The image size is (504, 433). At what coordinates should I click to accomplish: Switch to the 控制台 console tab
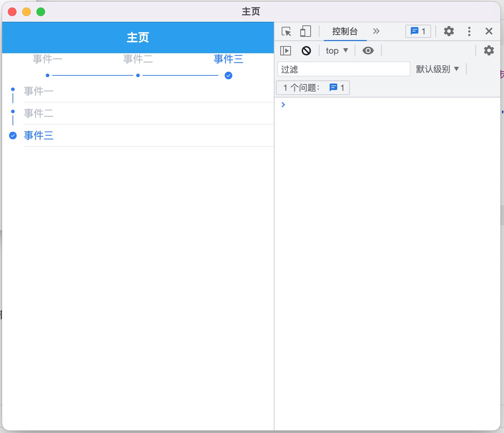pyautogui.click(x=345, y=31)
